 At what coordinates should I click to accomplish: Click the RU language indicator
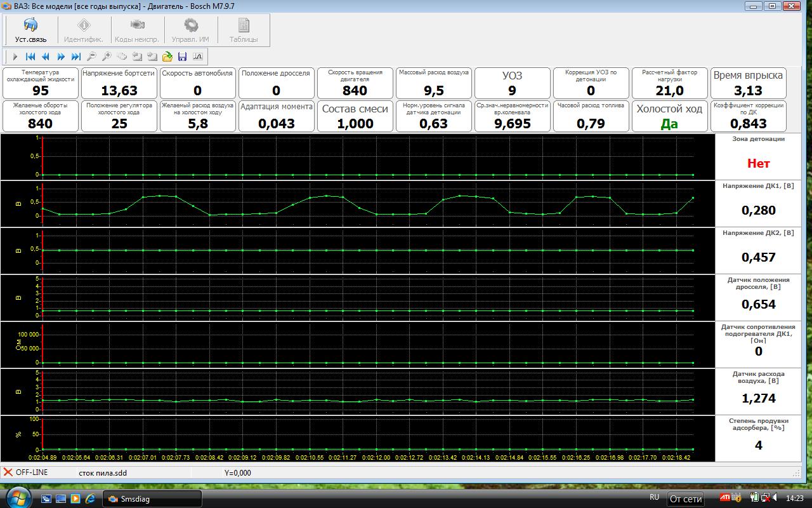tap(655, 497)
